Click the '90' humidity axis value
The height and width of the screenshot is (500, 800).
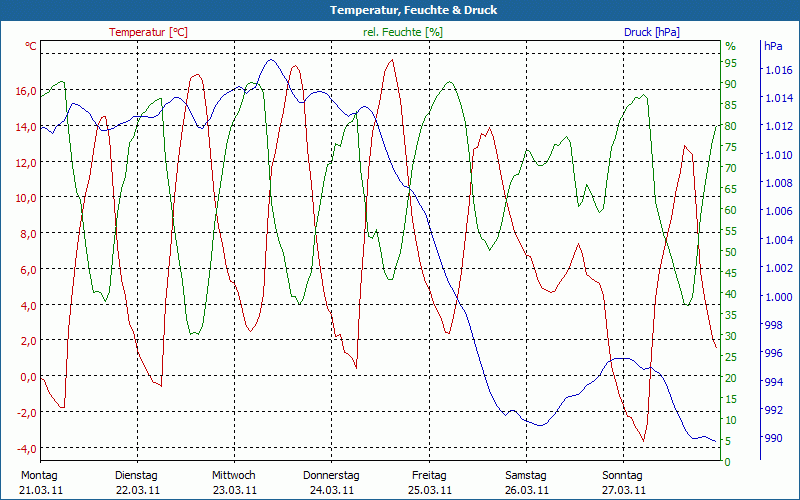click(731, 84)
